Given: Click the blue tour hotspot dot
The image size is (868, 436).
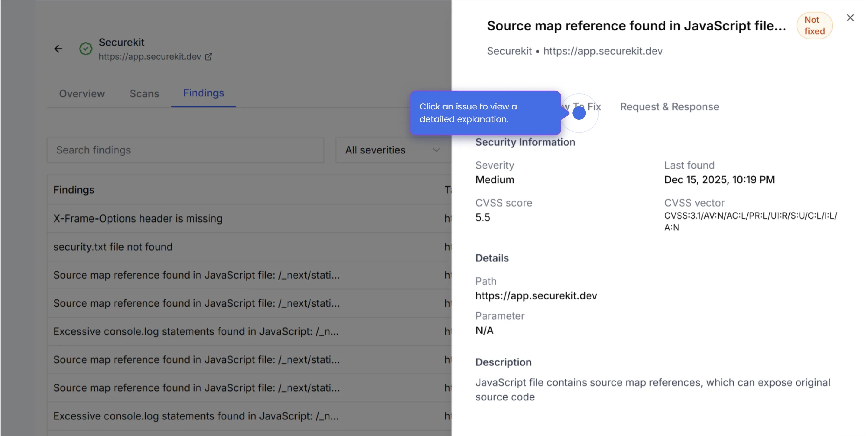Looking at the screenshot, I should (x=579, y=113).
